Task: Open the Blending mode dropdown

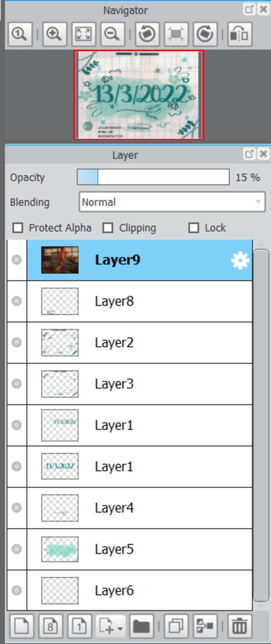Action: (x=172, y=202)
